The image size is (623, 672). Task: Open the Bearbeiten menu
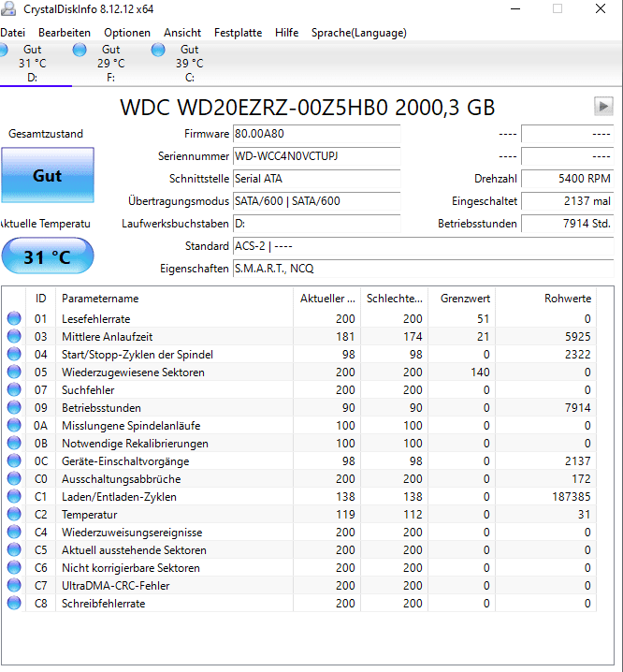coord(65,33)
